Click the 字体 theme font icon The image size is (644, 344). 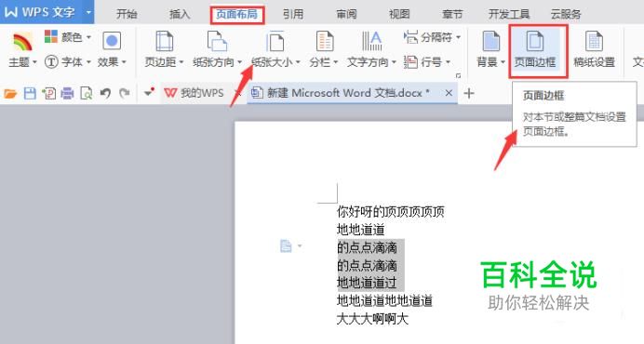click(51, 62)
